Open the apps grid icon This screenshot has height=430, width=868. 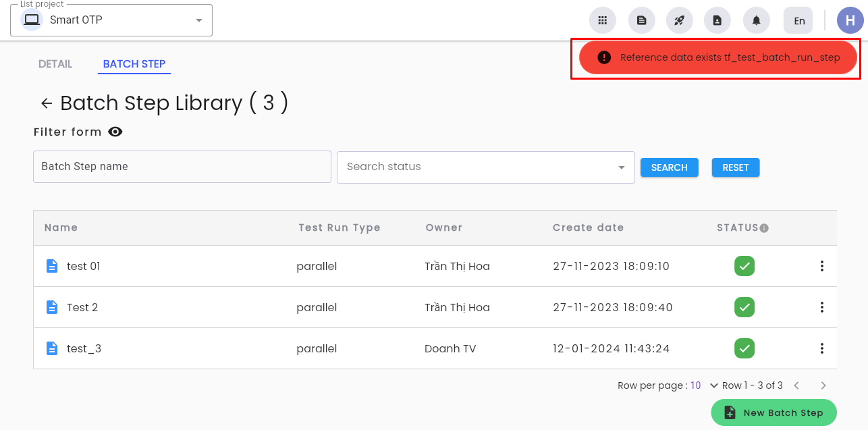pyautogui.click(x=603, y=20)
